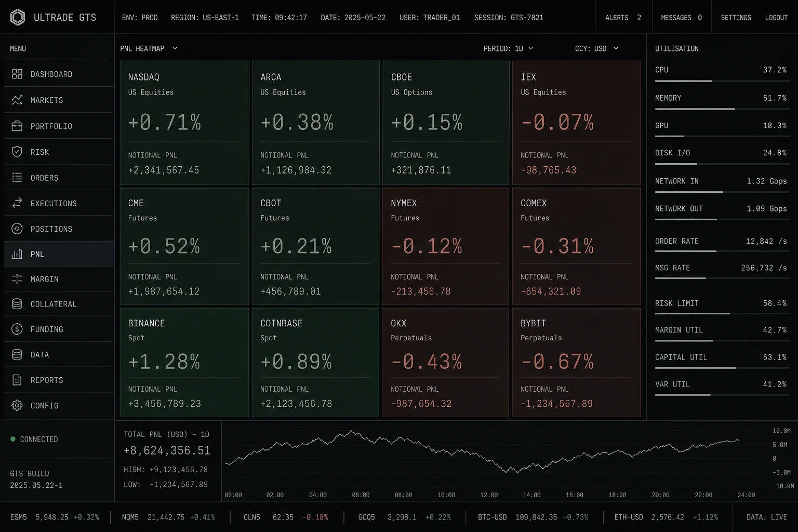Screen dimensions: 798x532
Task: Open the Orders menu item
Action: tap(59, 178)
